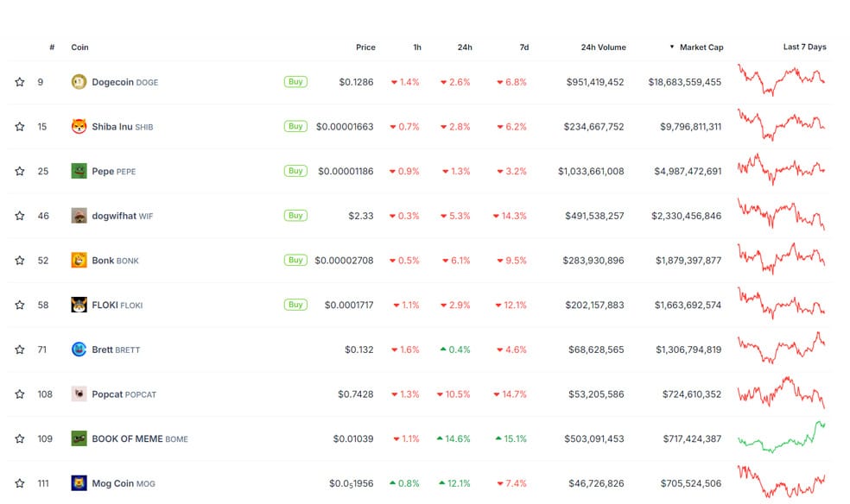
Task: Click FLOKI's price $0.0001717
Action: pyautogui.click(x=349, y=306)
